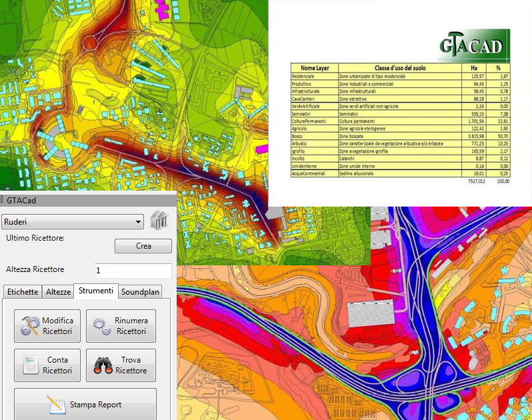532x420 pixels.
Task: Click the Stampa Report notepad button
Action: [85, 405]
